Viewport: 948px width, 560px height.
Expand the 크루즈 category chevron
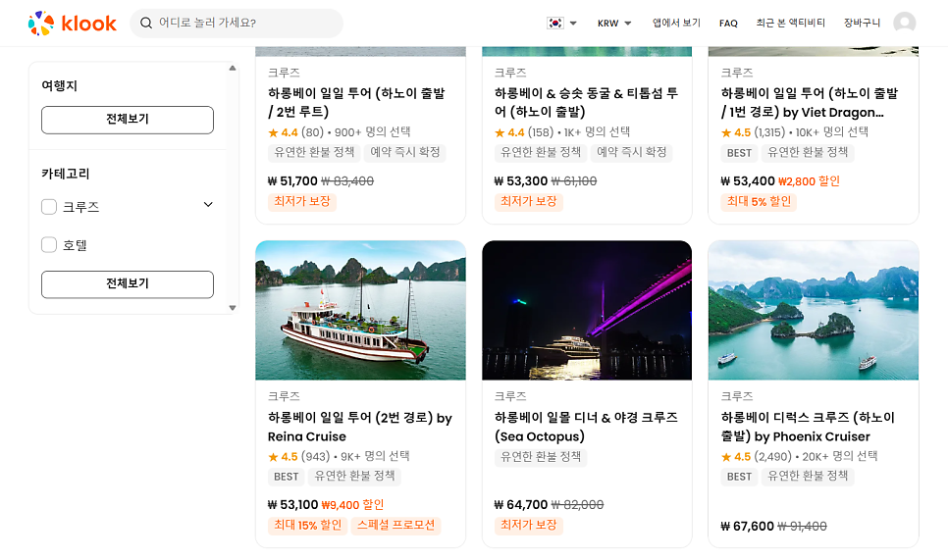coord(208,205)
